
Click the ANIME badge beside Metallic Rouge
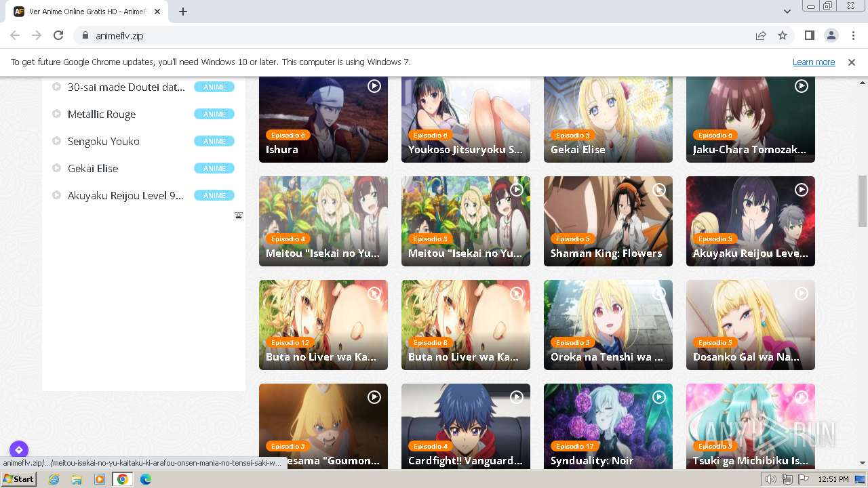tap(214, 114)
